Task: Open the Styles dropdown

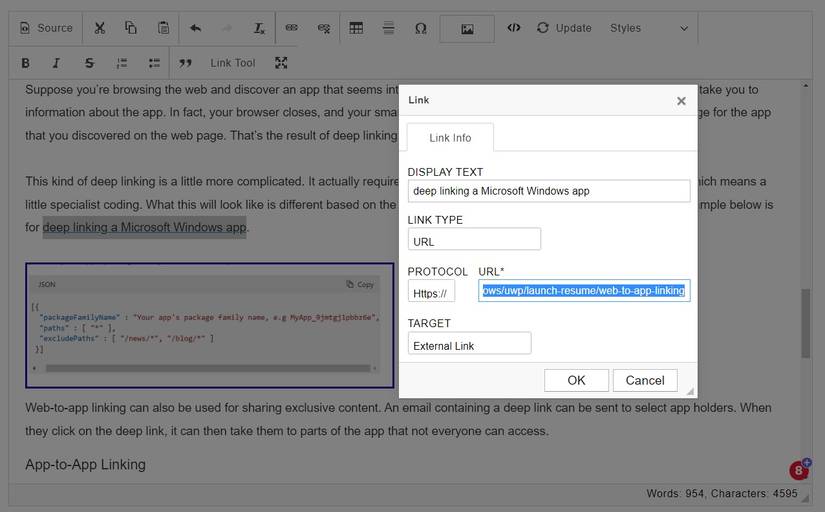Action: pos(649,28)
